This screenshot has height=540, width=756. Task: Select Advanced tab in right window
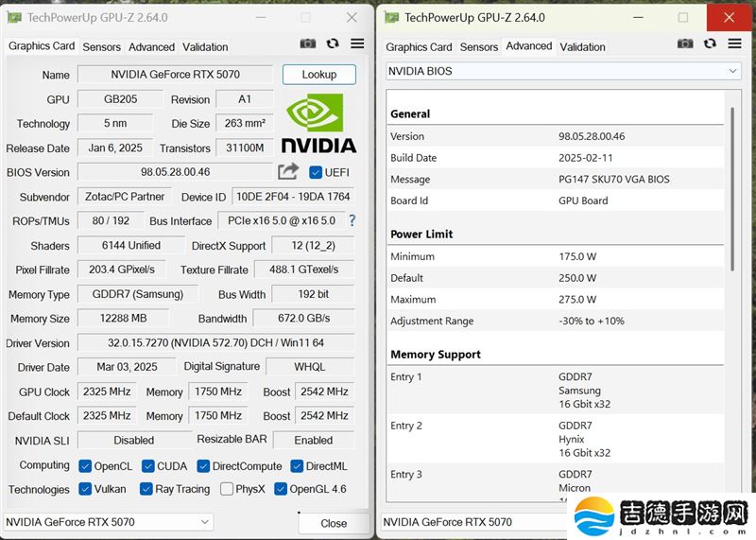(x=529, y=46)
